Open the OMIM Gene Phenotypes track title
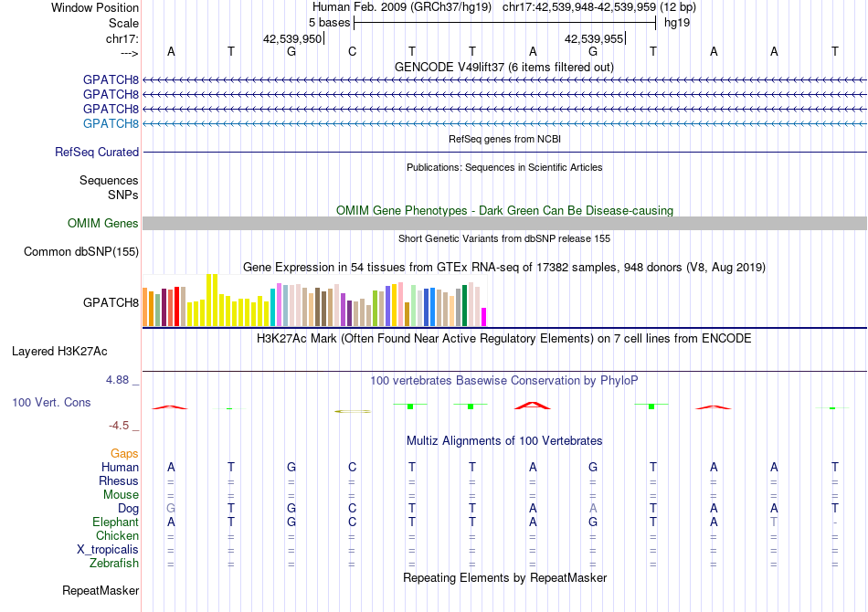This screenshot has width=868, height=612. click(x=505, y=210)
